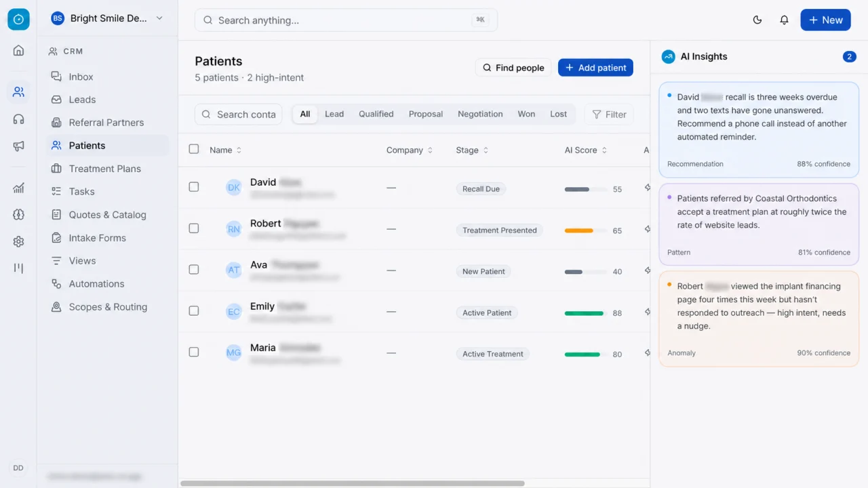Click the RN avatar for Robert
Screen dimensions: 868x488
(233, 229)
